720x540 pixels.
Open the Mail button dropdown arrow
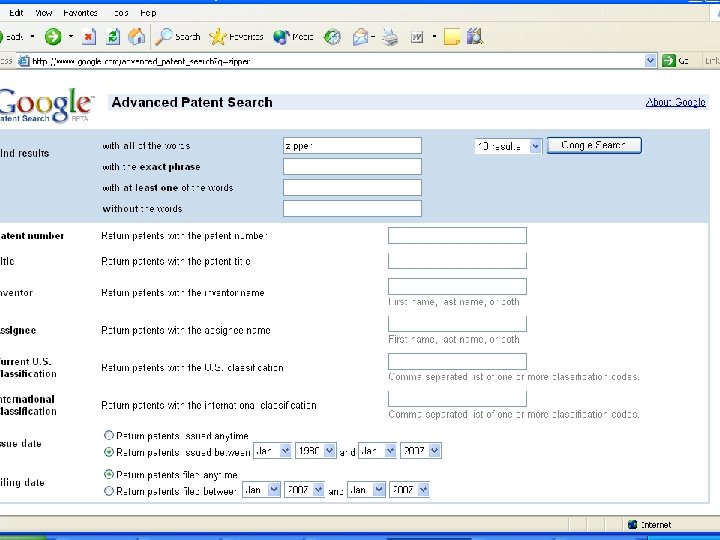pyautogui.click(x=374, y=36)
